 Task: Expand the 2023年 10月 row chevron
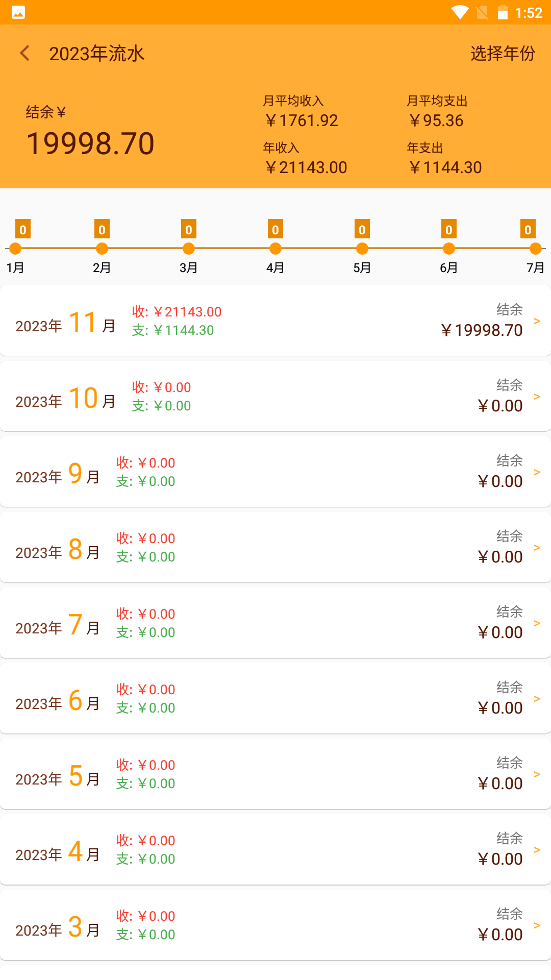[x=537, y=397]
